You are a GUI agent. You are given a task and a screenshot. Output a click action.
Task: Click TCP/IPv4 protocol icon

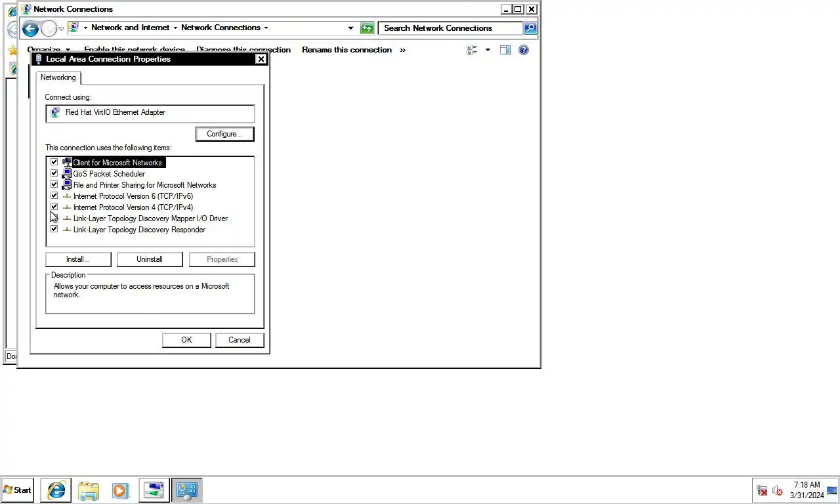67,207
